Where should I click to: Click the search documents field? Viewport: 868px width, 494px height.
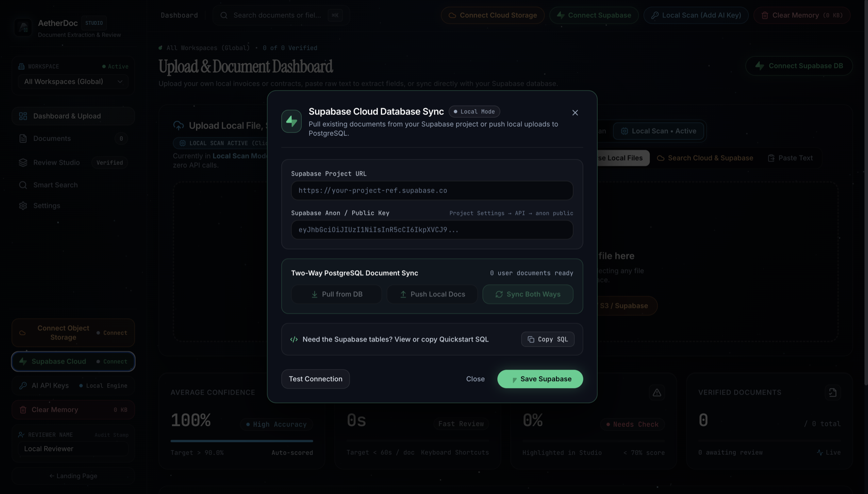click(281, 15)
